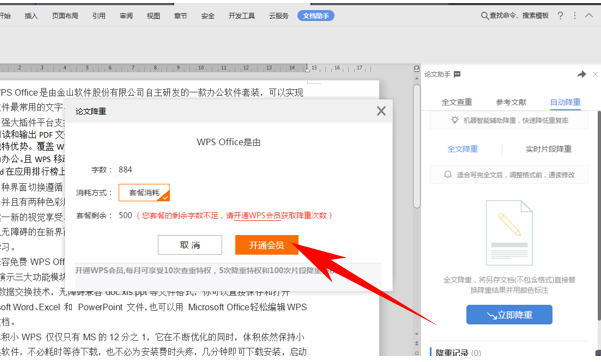Viewport: 601px width, 362px height.
Task: Click the right indent marker on ruler
Action: coord(307,69)
